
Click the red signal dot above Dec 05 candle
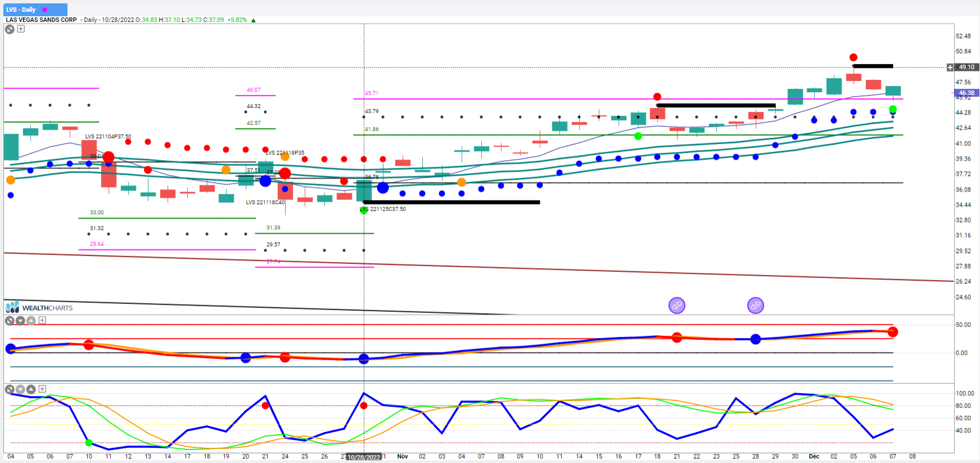(x=853, y=57)
